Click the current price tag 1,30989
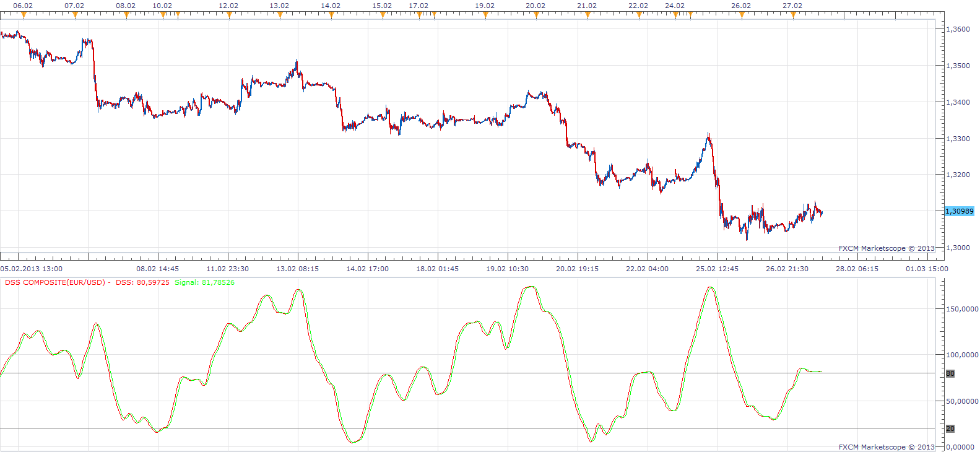Viewport: 980px width, 452px height. [960, 211]
